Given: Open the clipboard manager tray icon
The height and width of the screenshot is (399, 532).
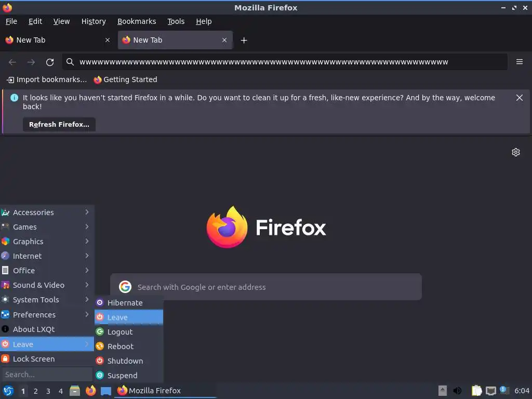Looking at the screenshot, I should (x=477, y=391).
